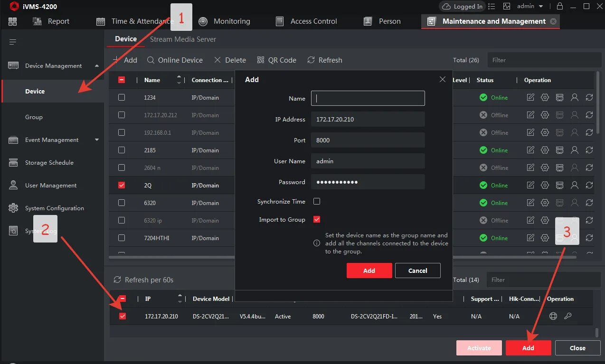The width and height of the screenshot is (605, 364).
Task: Lock the client with the padlock icon
Action: pyautogui.click(x=560, y=6)
